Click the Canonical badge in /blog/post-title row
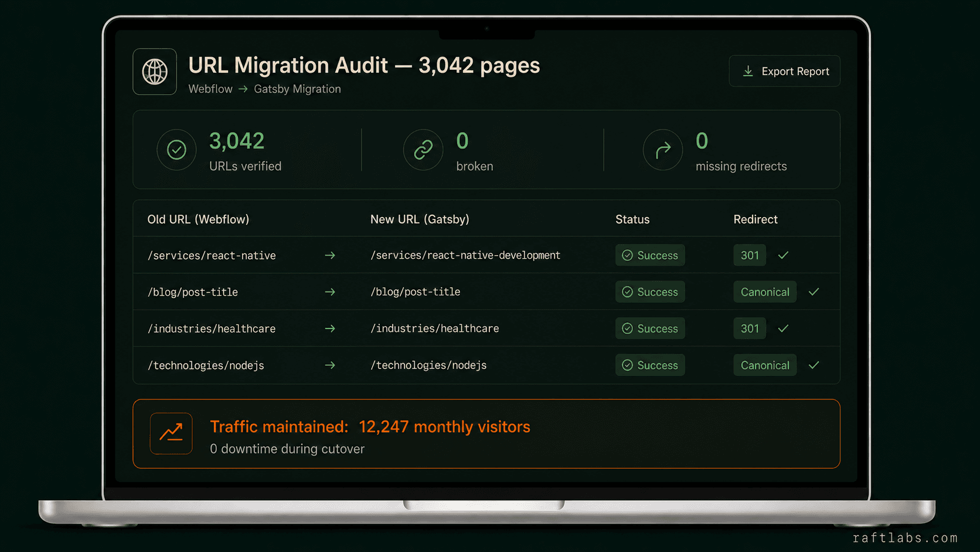Image resolution: width=980 pixels, height=552 pixels. (765, 292)
